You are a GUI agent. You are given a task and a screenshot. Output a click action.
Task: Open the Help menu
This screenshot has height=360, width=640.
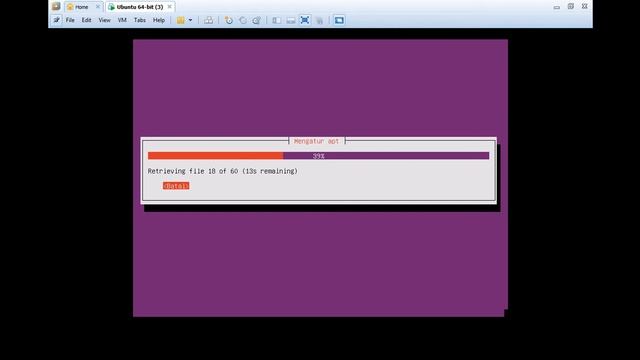(159, 20)
